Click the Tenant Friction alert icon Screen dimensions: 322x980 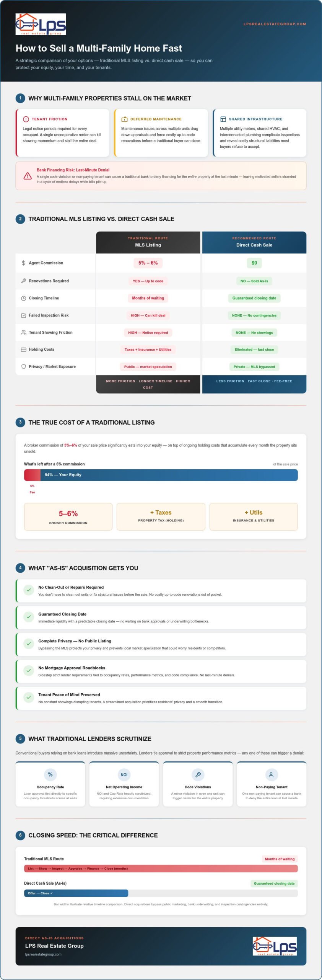(26, 119)
